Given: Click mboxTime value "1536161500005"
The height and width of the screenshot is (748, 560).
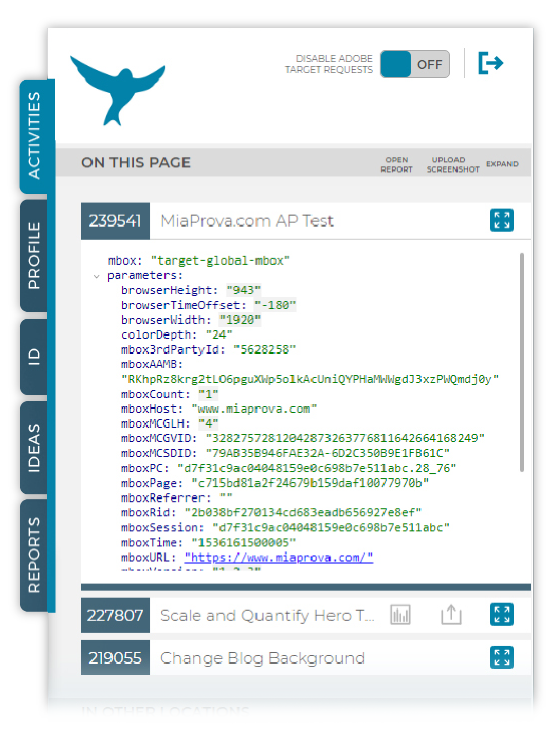Looking at the screenshot, I should [244, 542].
